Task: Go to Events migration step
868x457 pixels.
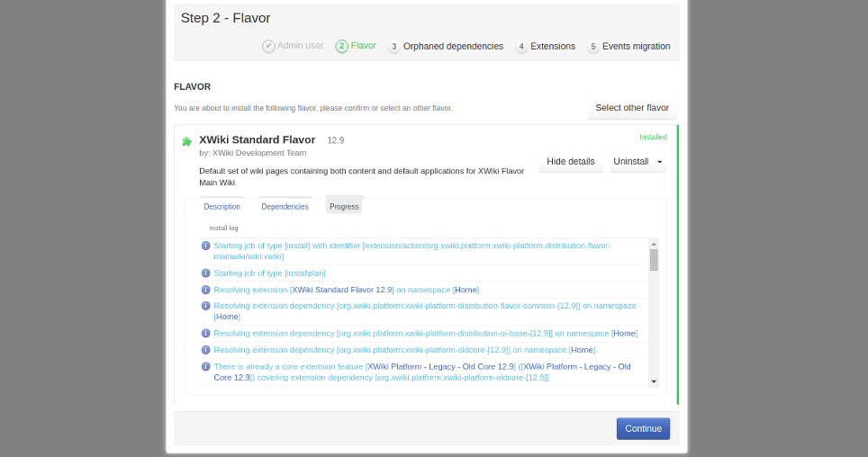Action: point(636,47)
